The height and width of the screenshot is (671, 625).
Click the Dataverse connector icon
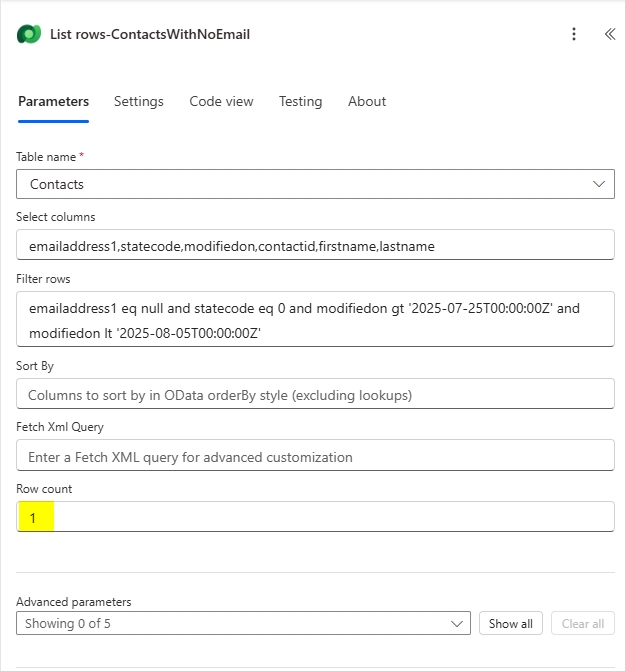(29, 34)
